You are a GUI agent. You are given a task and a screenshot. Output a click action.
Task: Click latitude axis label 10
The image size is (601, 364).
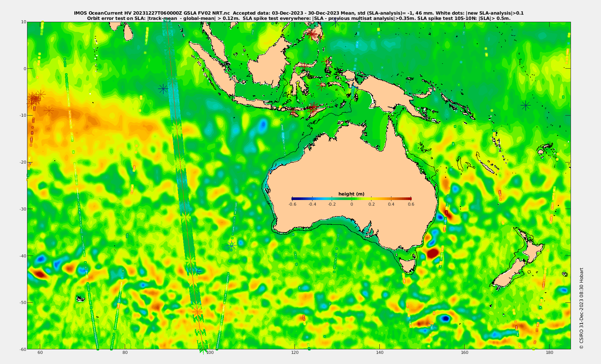pyautogui.click(x=23, y=22)
